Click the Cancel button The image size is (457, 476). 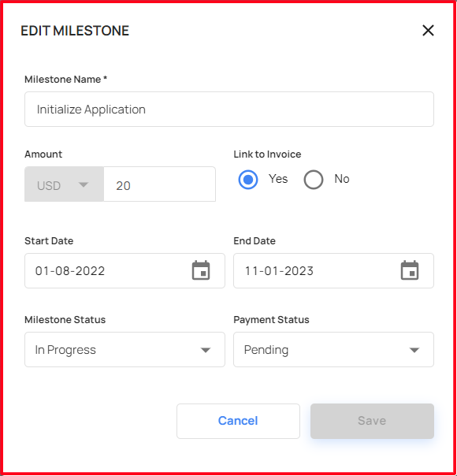point(238,421)
